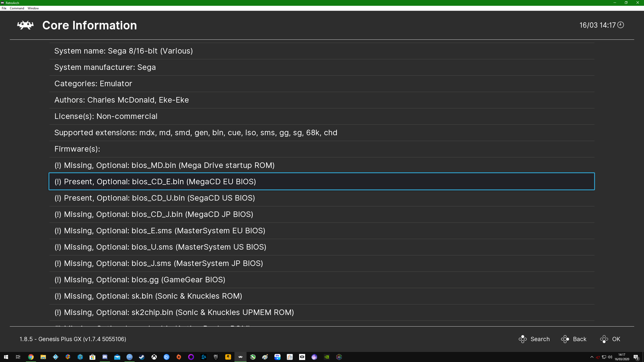
Task: Open Microsoft Store from the taskbar
Action: pyautogui.click(x=93, y=357)
